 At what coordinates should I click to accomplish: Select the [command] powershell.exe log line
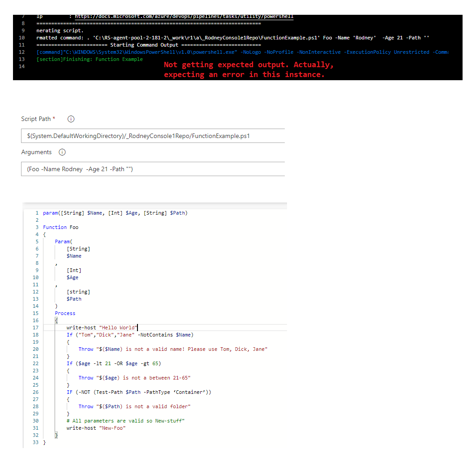(x=242, y=52)
